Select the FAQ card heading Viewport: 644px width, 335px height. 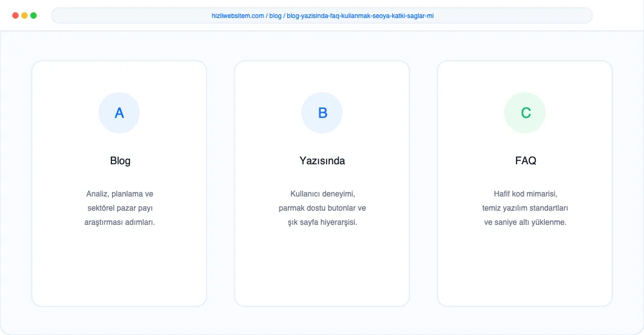(526, 160)
